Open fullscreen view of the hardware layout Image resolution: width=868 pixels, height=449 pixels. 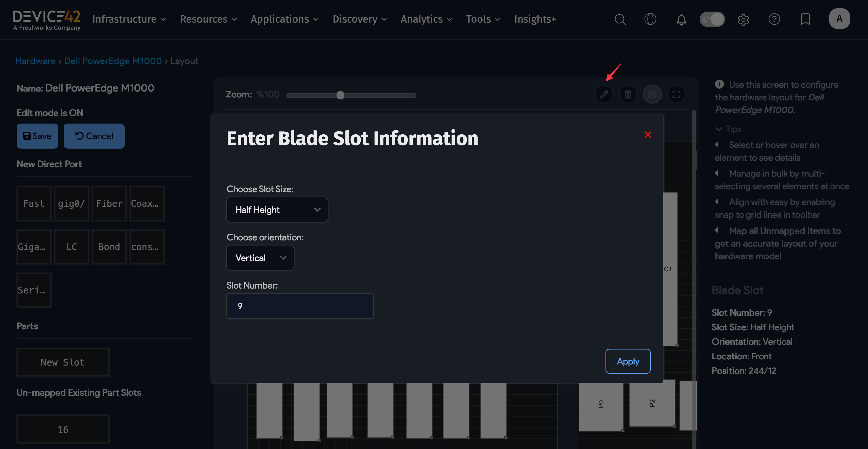tap(677, 94)
